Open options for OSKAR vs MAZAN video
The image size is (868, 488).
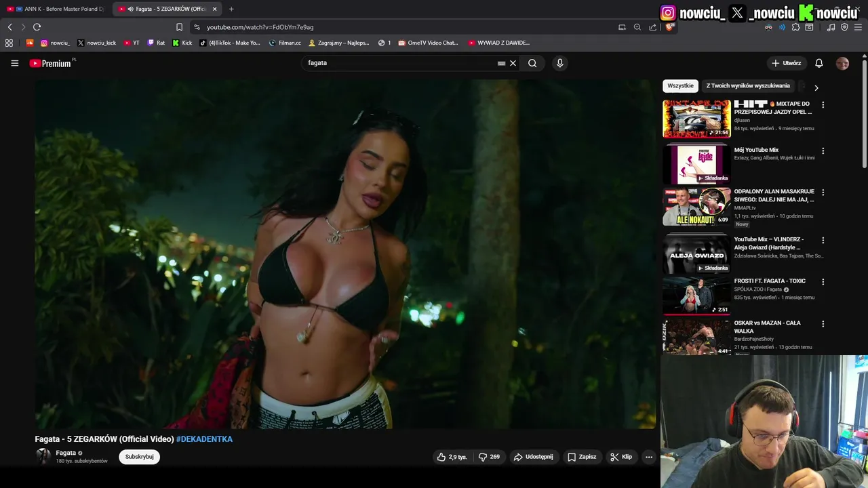click(823, 324)
